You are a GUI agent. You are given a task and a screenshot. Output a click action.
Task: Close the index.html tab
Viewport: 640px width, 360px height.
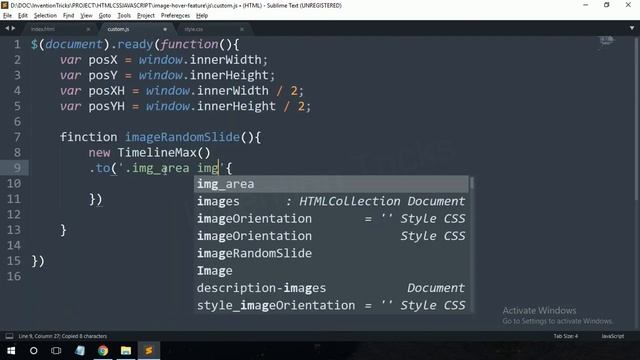[x=88, y=29]
